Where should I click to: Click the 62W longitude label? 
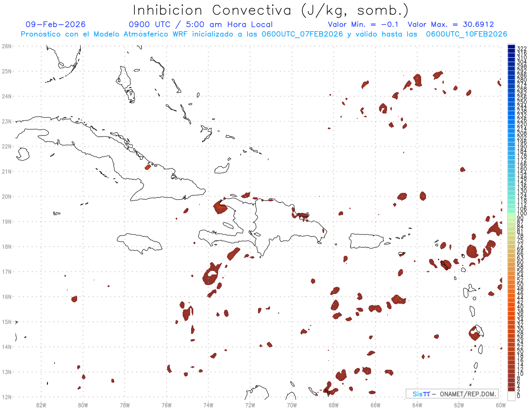(459, 405)
